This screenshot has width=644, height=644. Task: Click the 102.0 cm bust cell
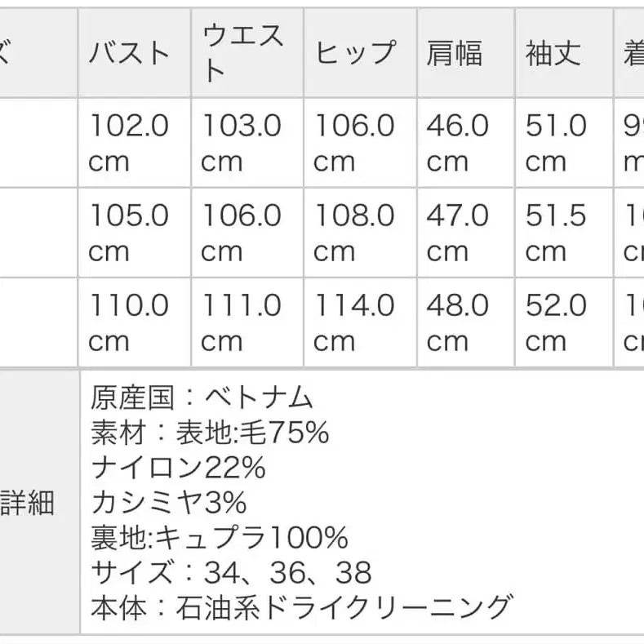click(129, 143)
